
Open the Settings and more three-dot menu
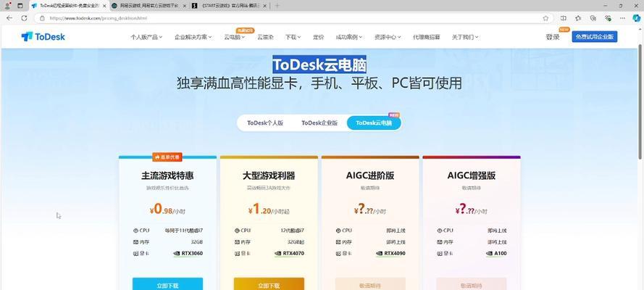point(623,18)
